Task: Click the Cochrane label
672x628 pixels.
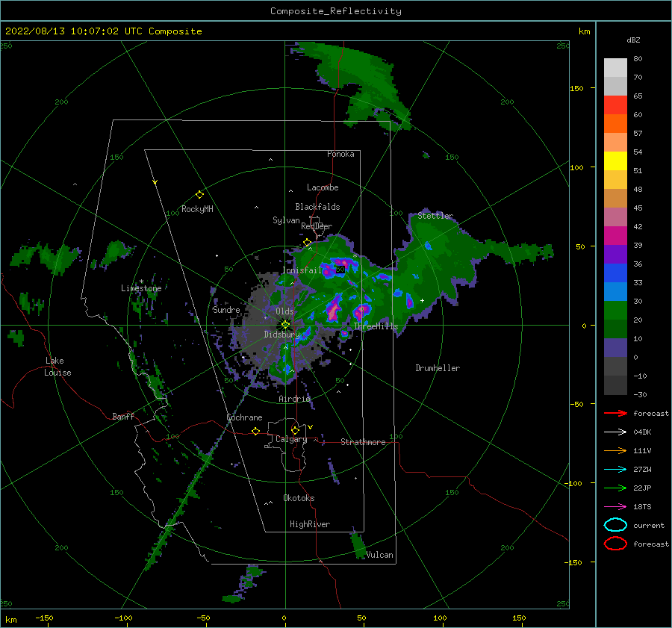Action: [244, 417]
